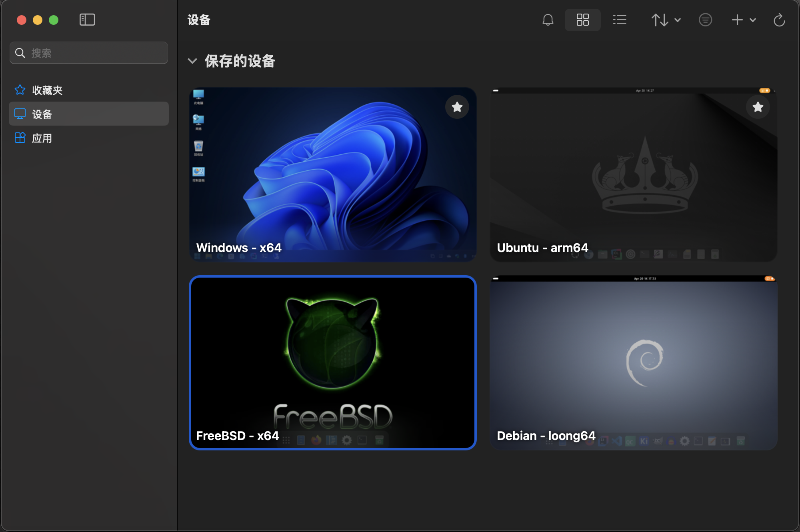The height and width of the screenshot is (532, 800).
Task: Open the filter options icon
Action: tap(705, 20)
